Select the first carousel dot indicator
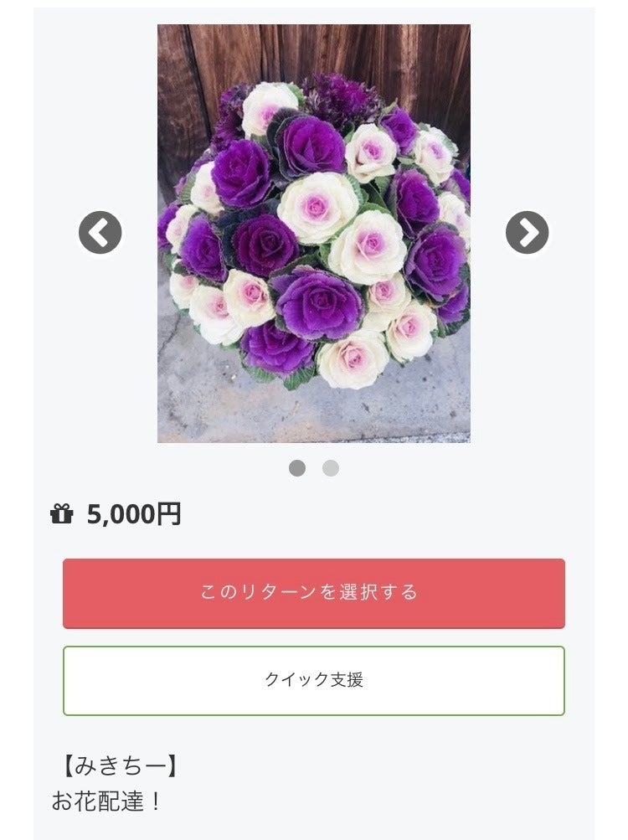The width and height of the screenshot is (628, 840). click(297, 468)
